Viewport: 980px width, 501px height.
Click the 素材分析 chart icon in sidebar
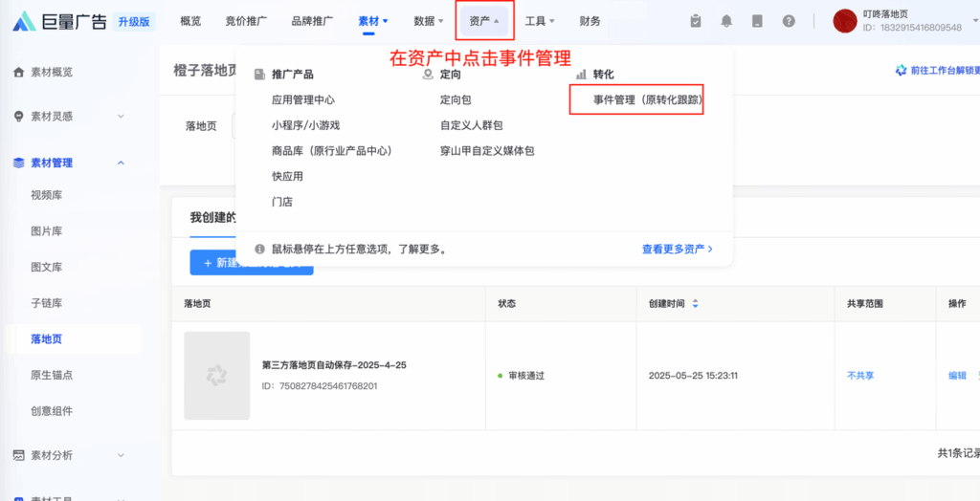[18, 455]
